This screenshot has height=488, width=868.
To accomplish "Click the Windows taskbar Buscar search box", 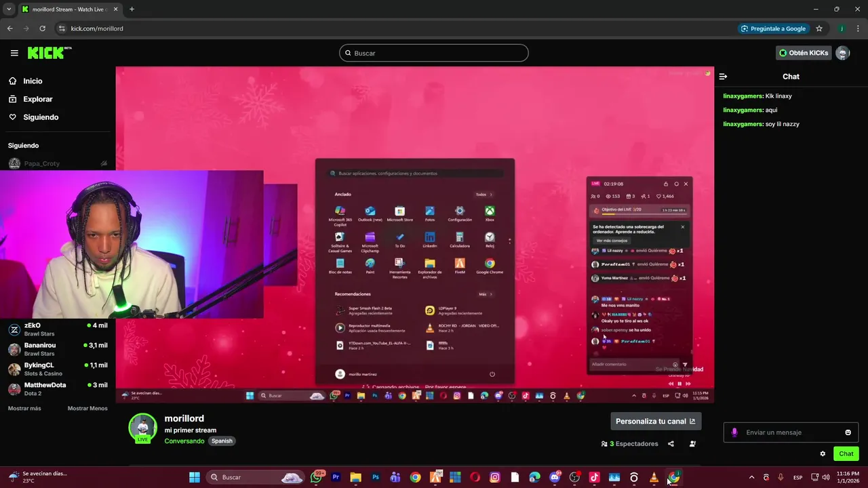I will pos(254,477).
